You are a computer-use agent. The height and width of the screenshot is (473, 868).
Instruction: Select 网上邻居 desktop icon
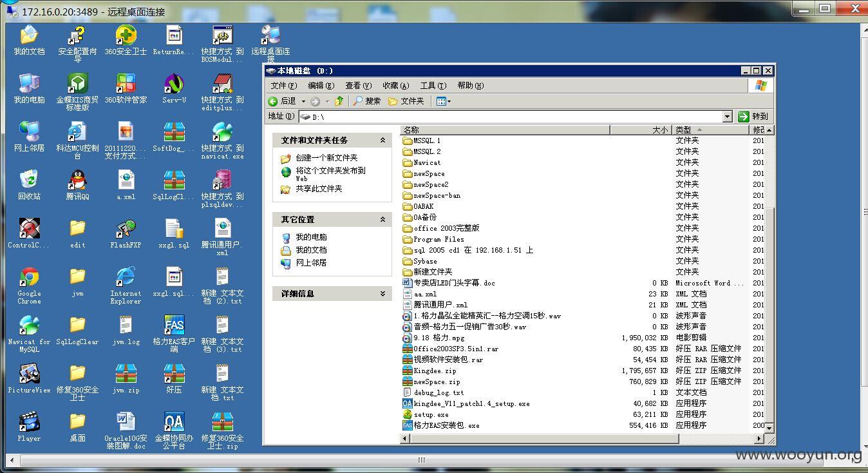click(29, 137)
